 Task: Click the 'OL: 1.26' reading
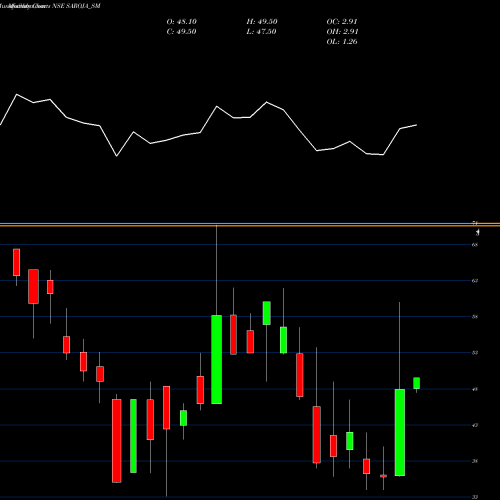point(342,42)
